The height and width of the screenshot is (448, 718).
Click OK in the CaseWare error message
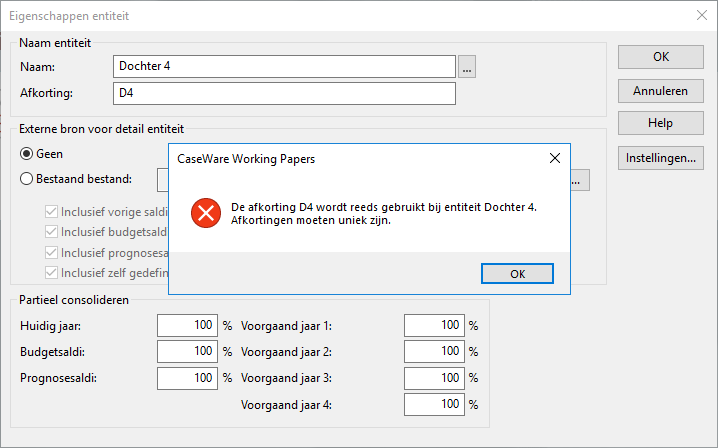tap(517, 273)
